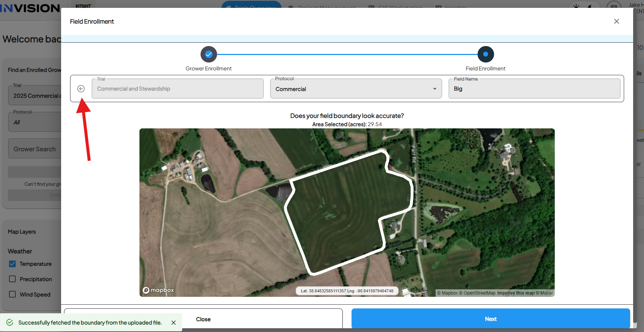
Task: Click the mapbox logo on the map
Action: coord(158,290)
